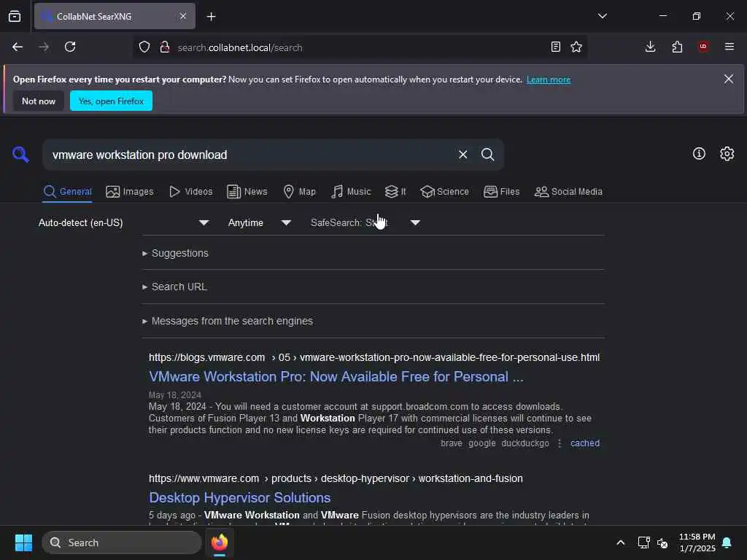Expand the Search URL section
The image size is (747, 560).
point(174,287)
